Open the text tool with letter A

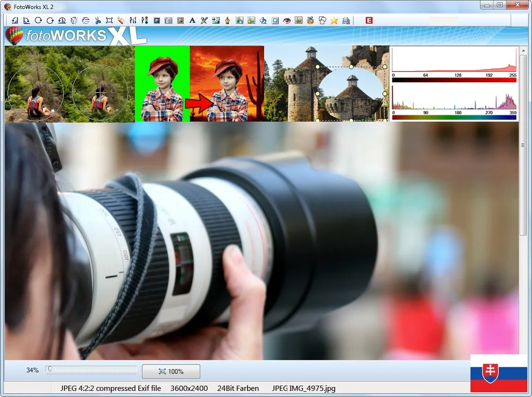[x=192, y=20]
